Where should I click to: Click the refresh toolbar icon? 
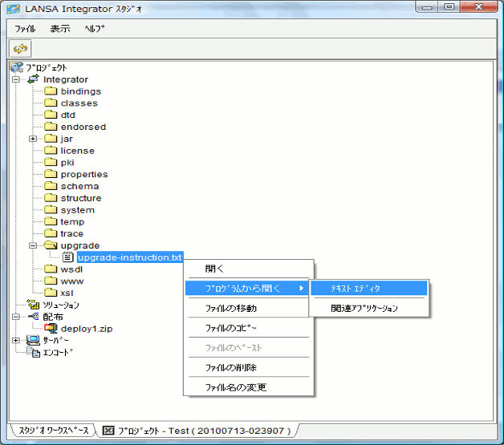pos(20,49)
